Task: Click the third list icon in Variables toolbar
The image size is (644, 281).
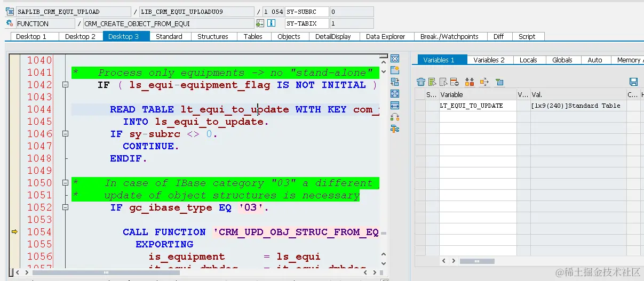Action: coord(443,82)
